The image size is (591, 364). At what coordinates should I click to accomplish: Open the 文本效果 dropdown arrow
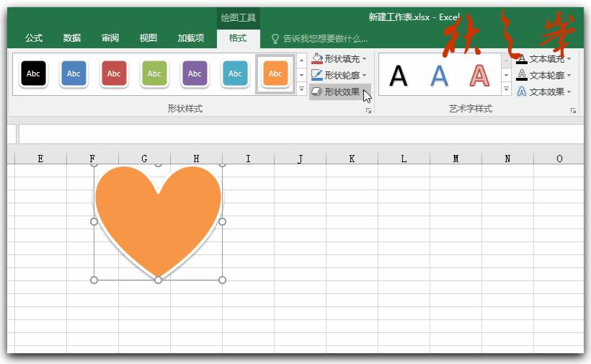point(569,92)
